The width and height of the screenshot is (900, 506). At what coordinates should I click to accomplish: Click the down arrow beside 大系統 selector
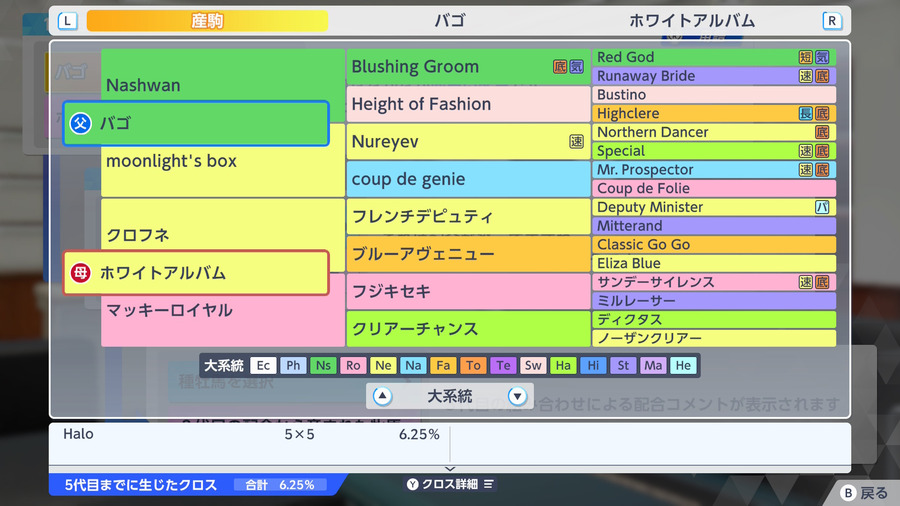(x=517, y=396)
